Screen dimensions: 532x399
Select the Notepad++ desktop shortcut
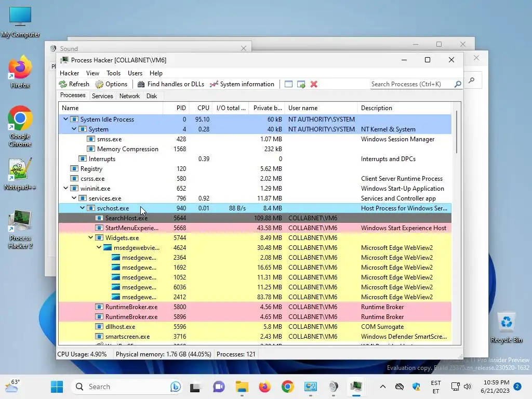(20, 174)
